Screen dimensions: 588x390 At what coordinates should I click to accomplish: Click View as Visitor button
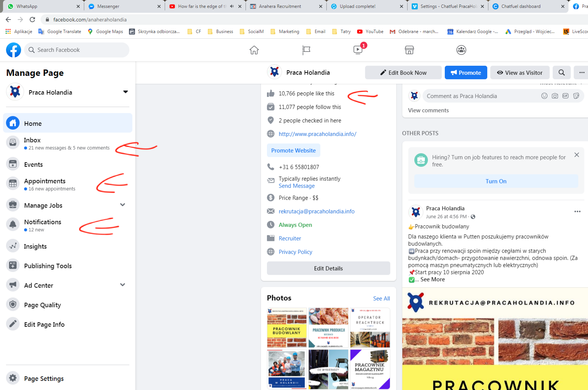pyautogui.click(x=520, y=73)
